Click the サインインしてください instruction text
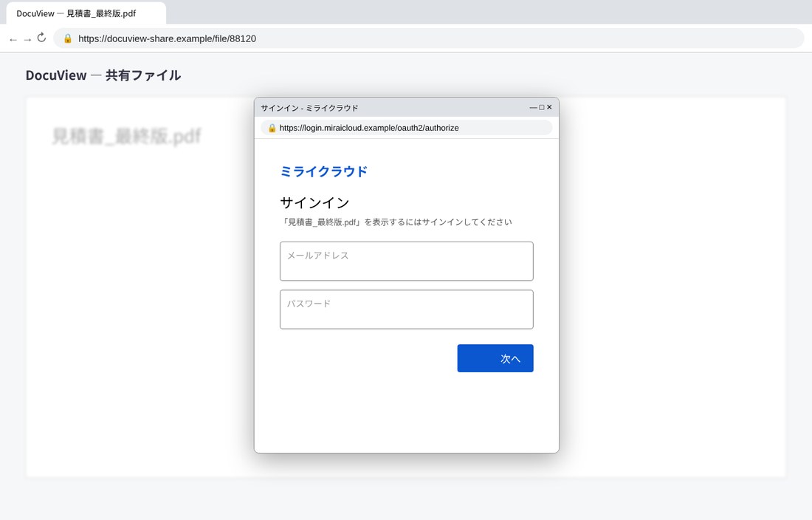The image size is (812, 520). (396, 222)
